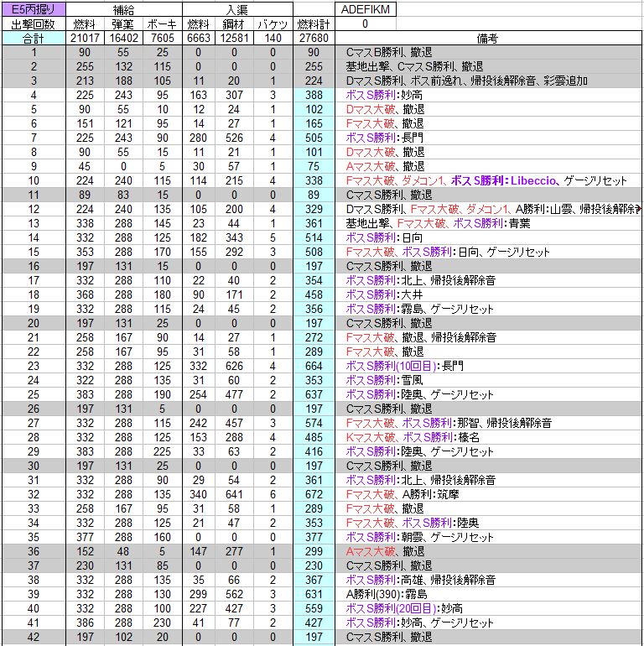The image size is (644, 646).
Task: Click grand fuel total 27680
Action: [x=314, y=39]
